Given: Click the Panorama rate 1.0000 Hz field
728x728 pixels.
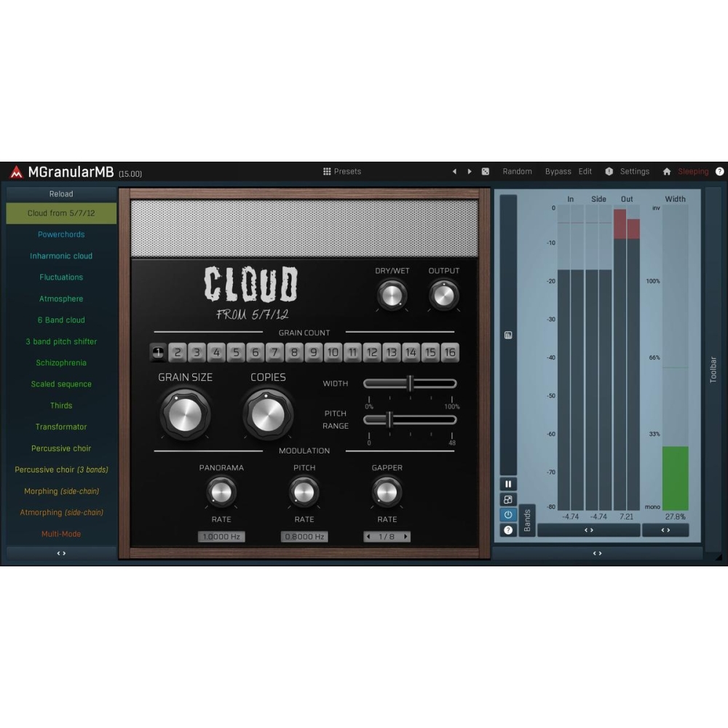Looking at the screenshot, I should click(x=221, y=537).
